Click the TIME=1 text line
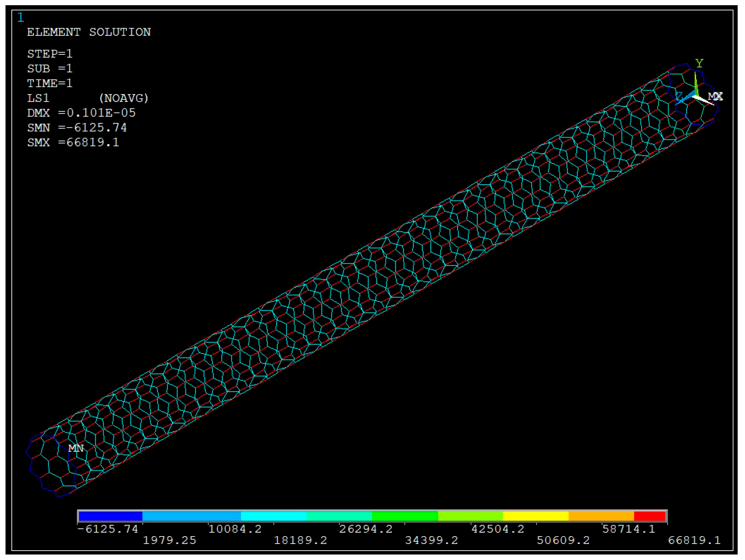This screenshot has height=560, width=745. click(50, 83)
